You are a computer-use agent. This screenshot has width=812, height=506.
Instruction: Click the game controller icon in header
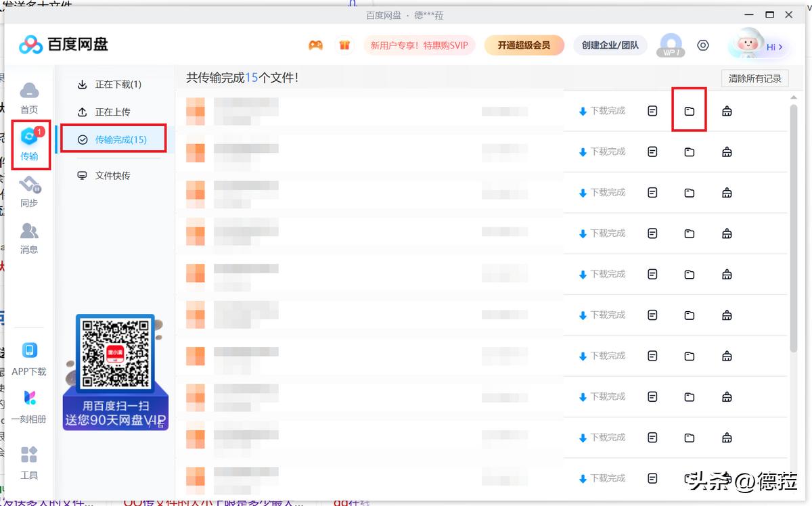click(x=315, y=45)
